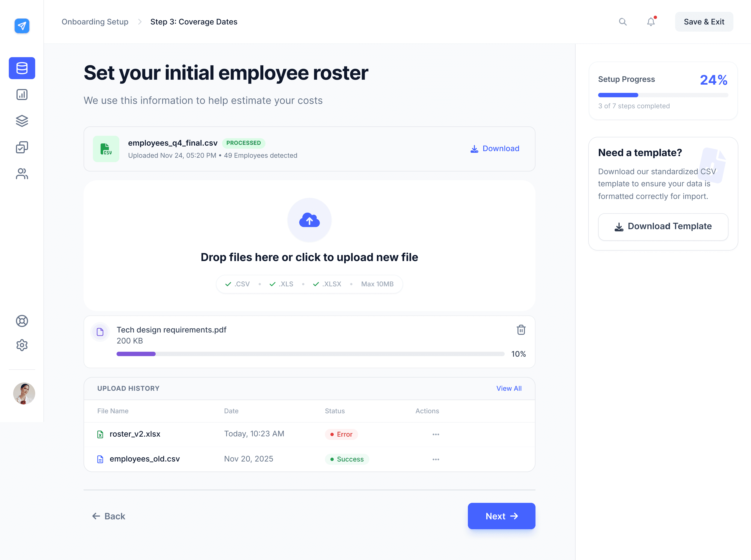Click the search magnifier icon

coord(623,22)
